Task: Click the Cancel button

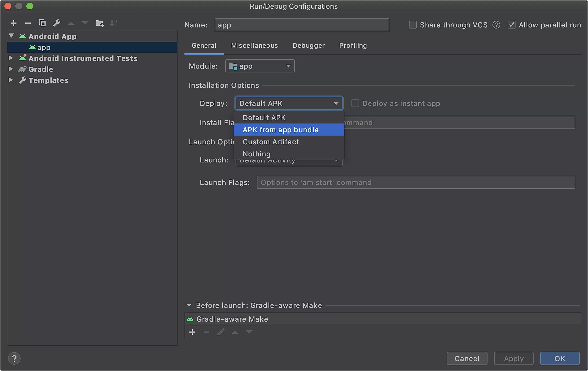Action: pos(467,358)
